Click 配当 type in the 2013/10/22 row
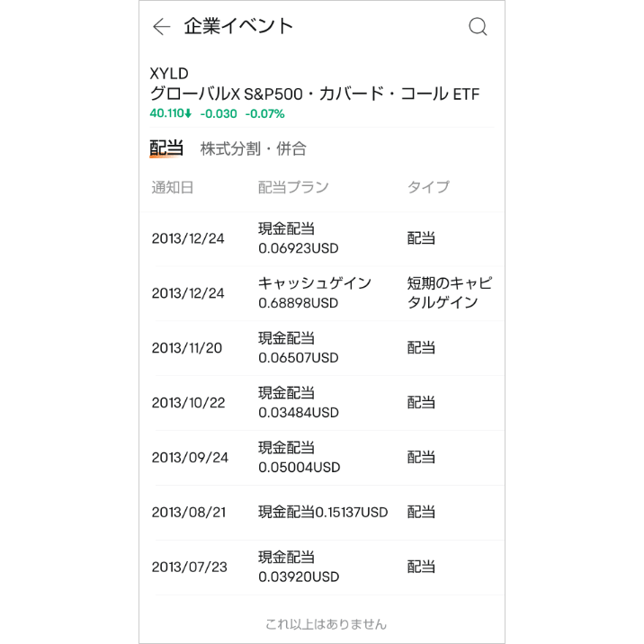 coord(421,403)
